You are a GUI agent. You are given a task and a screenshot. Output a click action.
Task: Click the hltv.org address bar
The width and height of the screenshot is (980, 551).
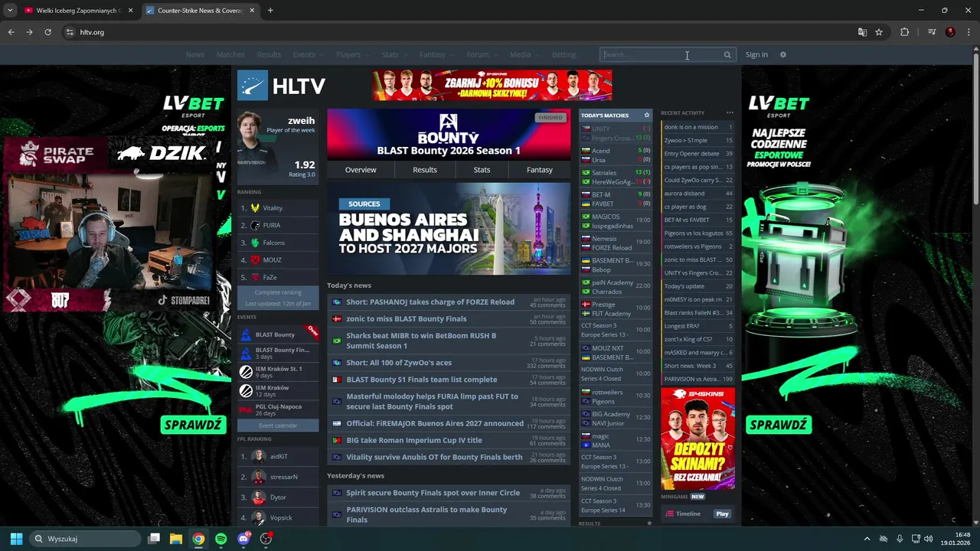pos(459,32)
